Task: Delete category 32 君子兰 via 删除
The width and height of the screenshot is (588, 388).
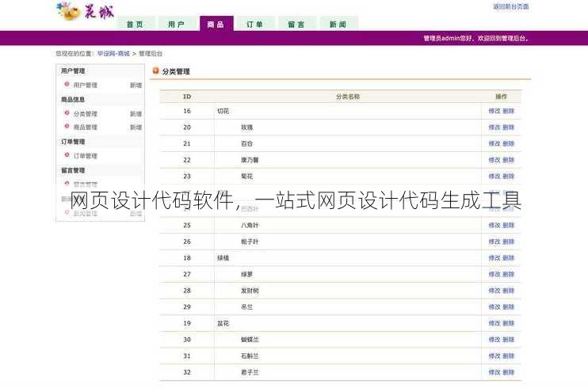Action: [x=509, y=372]
